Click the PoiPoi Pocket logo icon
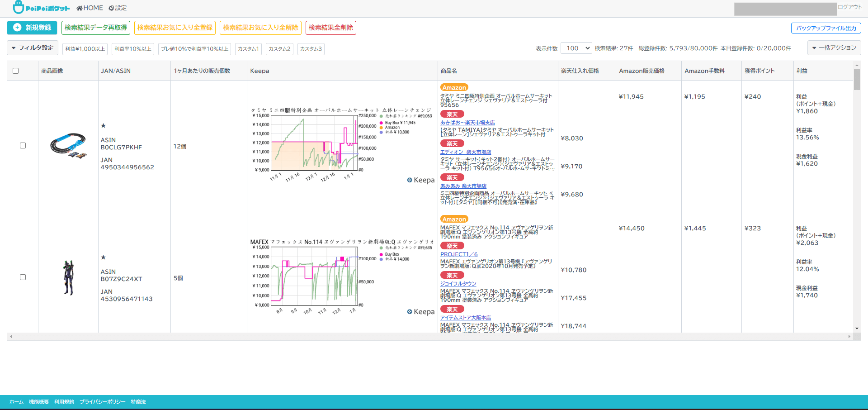Viewport: 868px width, 410px height. (19, 7)
